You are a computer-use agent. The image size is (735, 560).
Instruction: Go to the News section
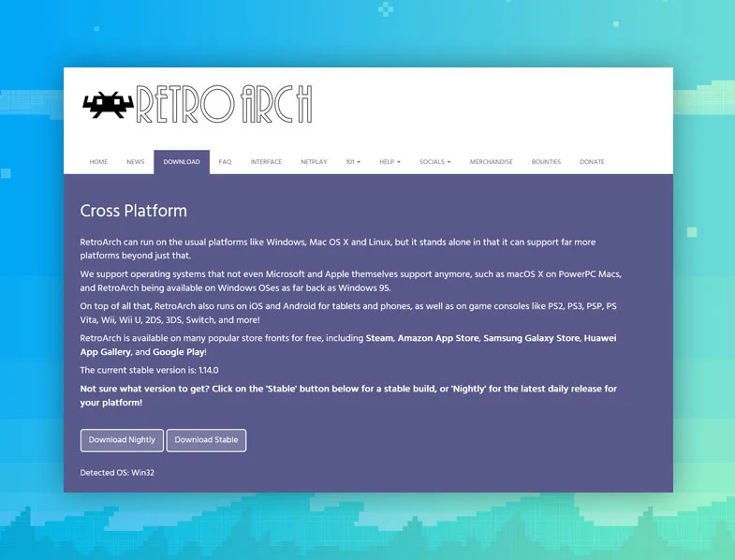pos(136,162)
